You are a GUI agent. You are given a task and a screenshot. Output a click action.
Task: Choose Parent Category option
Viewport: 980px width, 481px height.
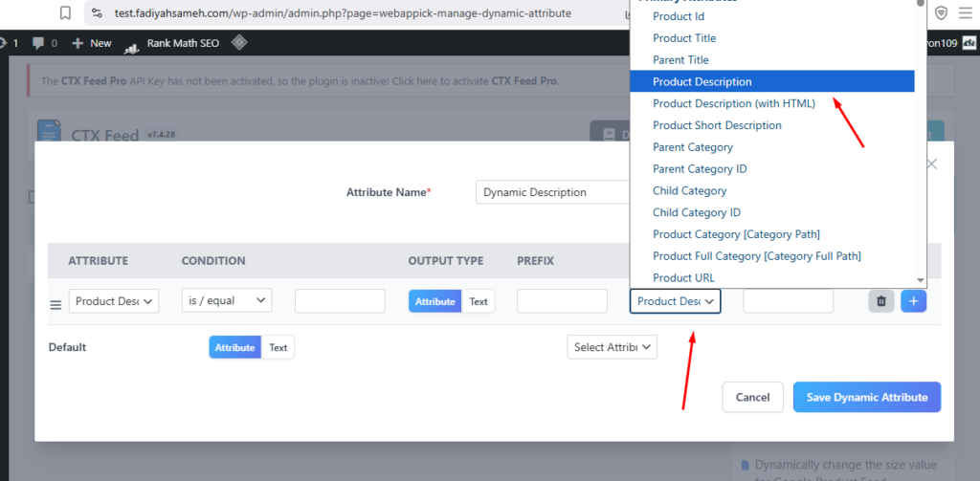coord(772,147)
